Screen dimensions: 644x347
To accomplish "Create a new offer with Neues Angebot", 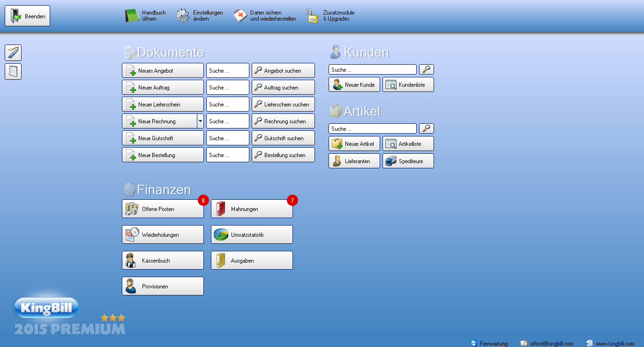I will click(x=163, y=70).
